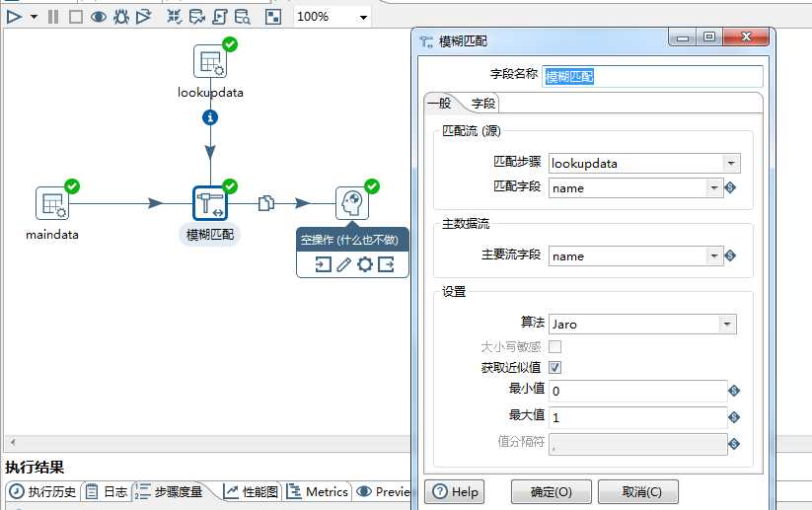
Task: Minimize the 模糊匹配 dialog
Action: pos(683,37)
